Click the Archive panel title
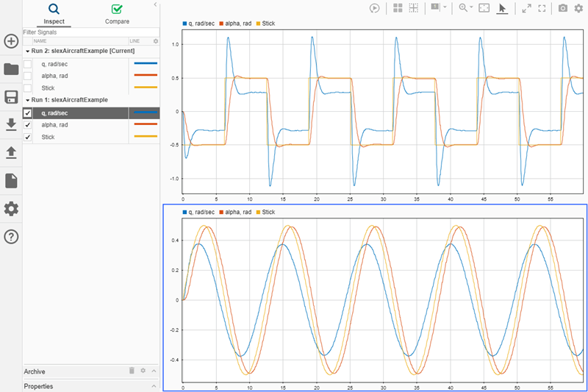The width and height of the screenshot is (588, 392). click(x=35, y=371)
